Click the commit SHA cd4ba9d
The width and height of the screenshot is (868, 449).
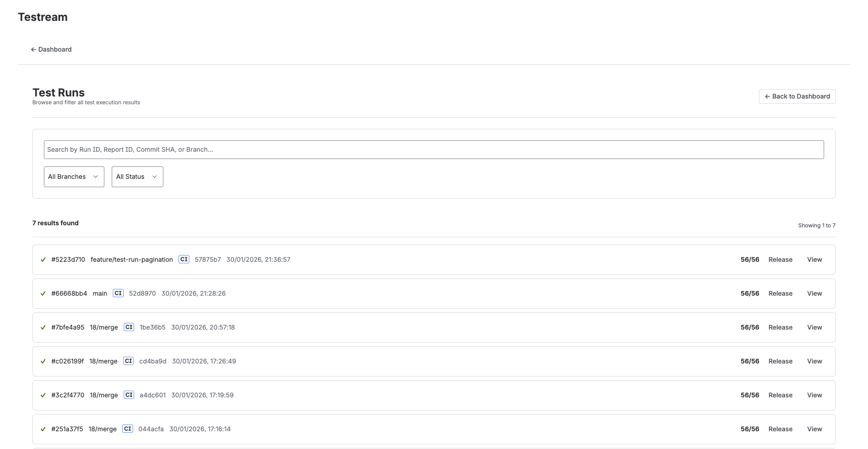coord(153,361)
